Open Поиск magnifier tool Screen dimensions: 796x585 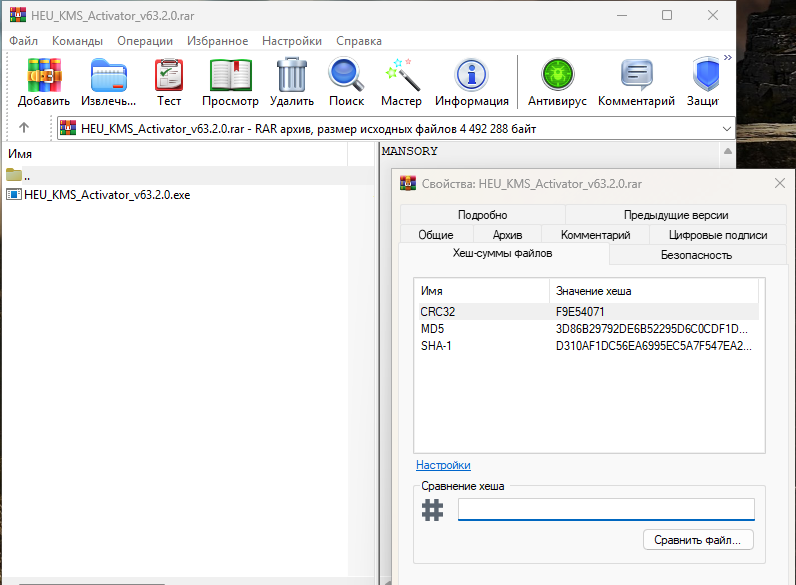pos(346,75)
